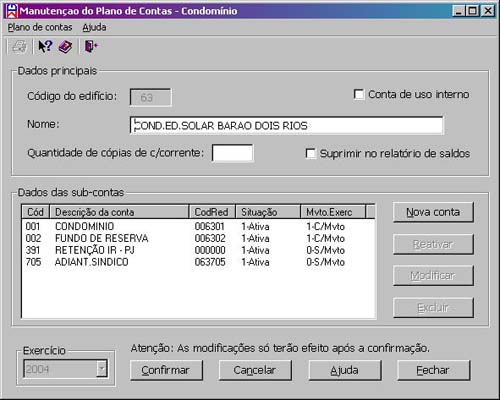Click the application icon in title bar
500x400 pixels.
coord(12,11)
